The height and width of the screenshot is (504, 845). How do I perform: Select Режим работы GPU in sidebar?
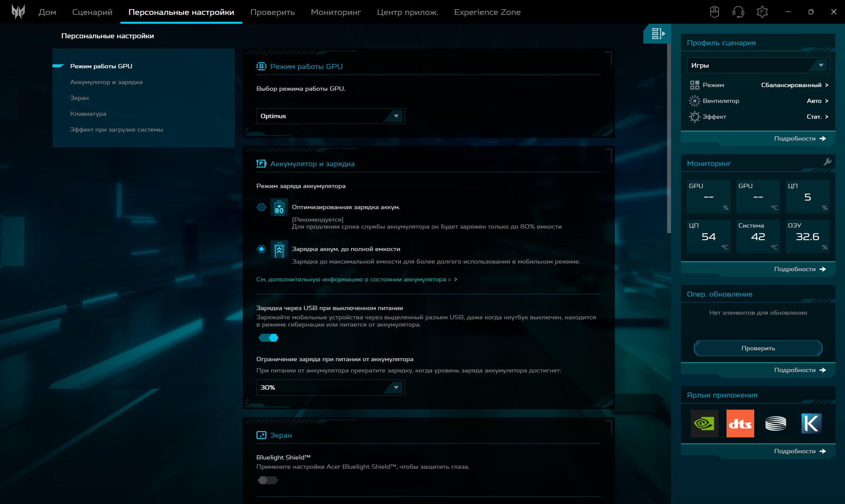point(101,66)
